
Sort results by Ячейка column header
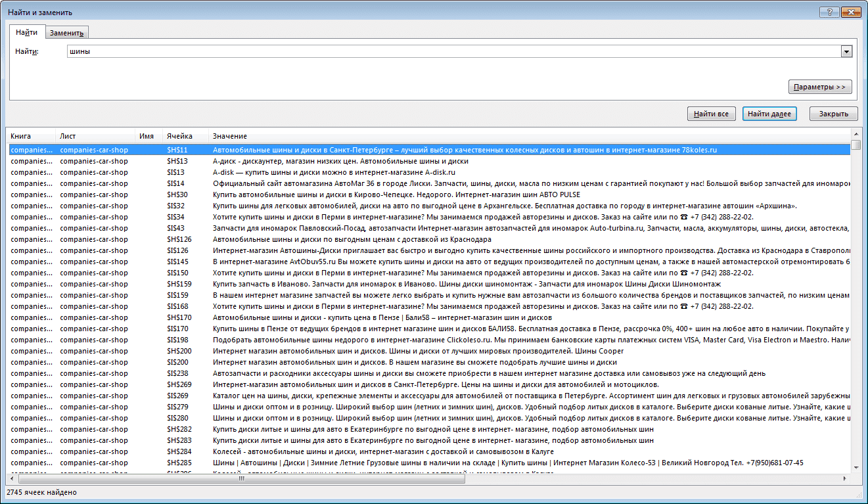(x=186, y=136)
